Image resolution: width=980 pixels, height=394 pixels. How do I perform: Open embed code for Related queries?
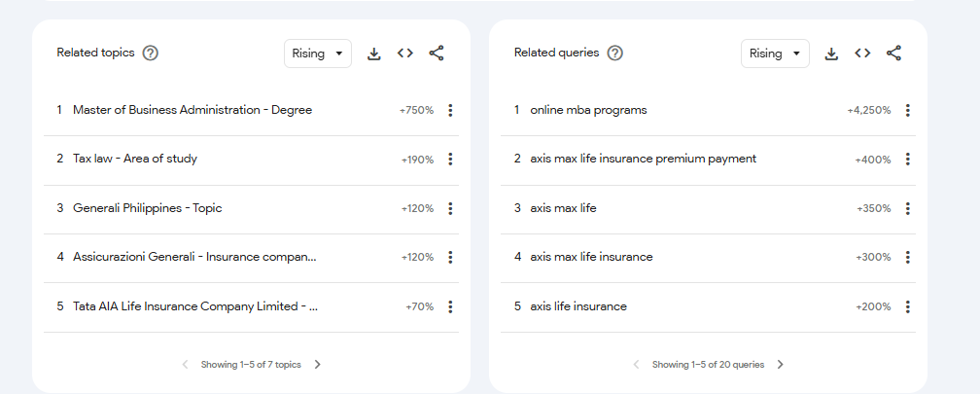click(862, 54)
